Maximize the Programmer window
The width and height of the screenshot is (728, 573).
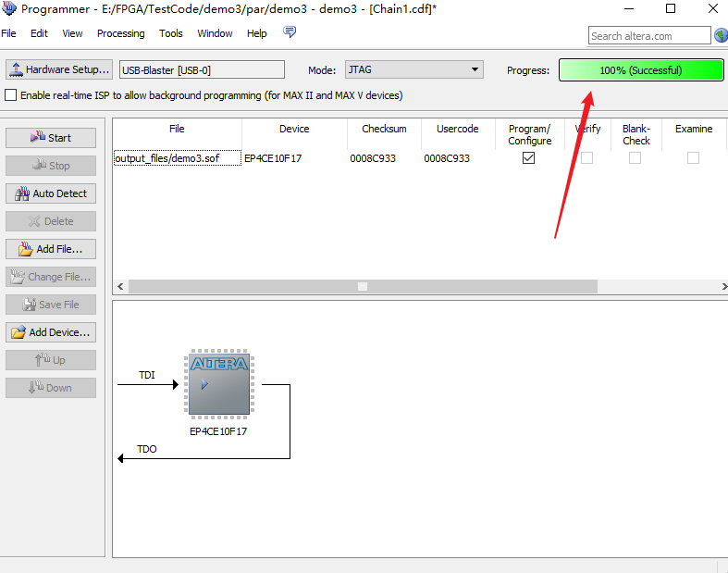(671, 8)
